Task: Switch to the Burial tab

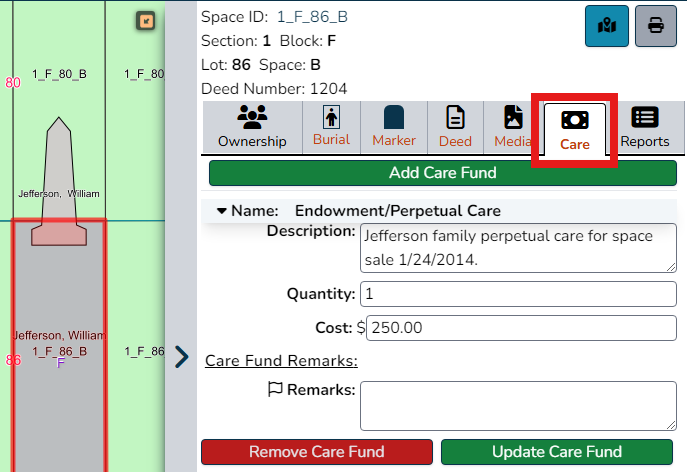Action: click(332, 127)
